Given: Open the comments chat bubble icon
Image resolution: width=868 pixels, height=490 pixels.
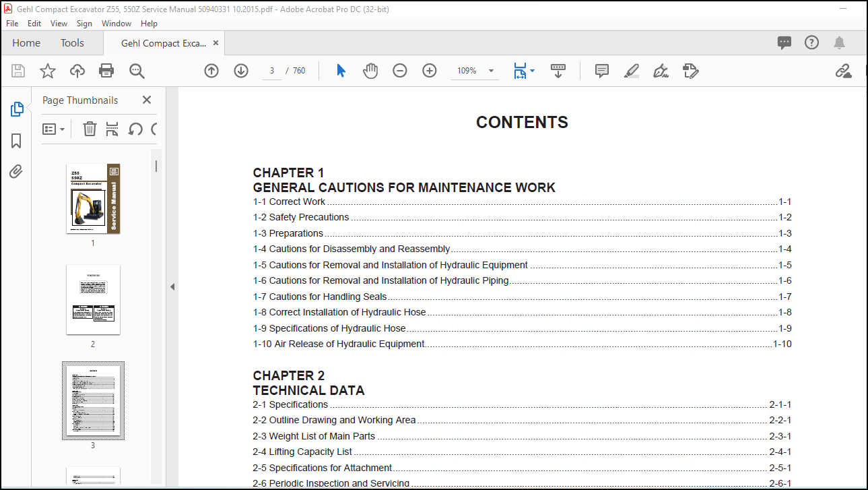Looking at the screenshot, I should pyautogui.click(x=784, y=43).
